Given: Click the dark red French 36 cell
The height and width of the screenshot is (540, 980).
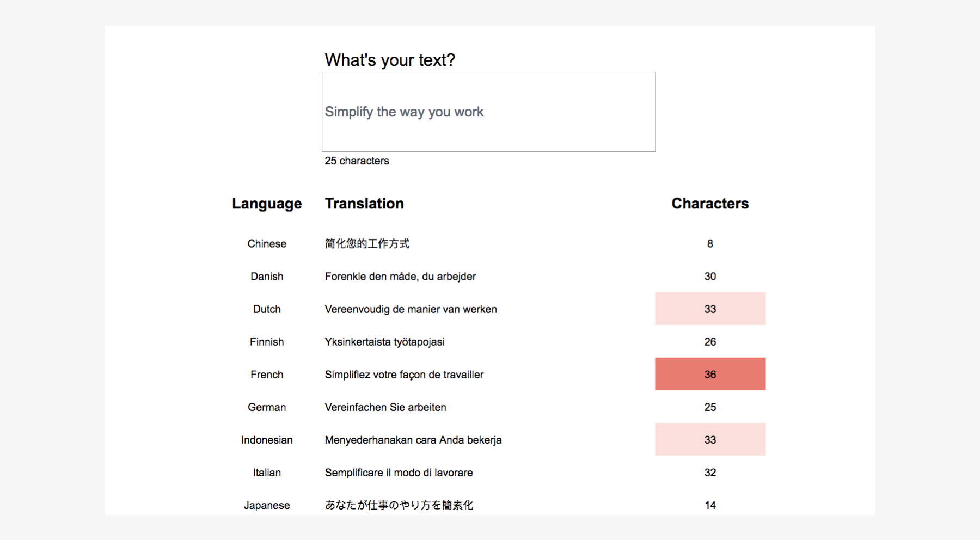Looking at the screenshot, I should pos(710,375).
